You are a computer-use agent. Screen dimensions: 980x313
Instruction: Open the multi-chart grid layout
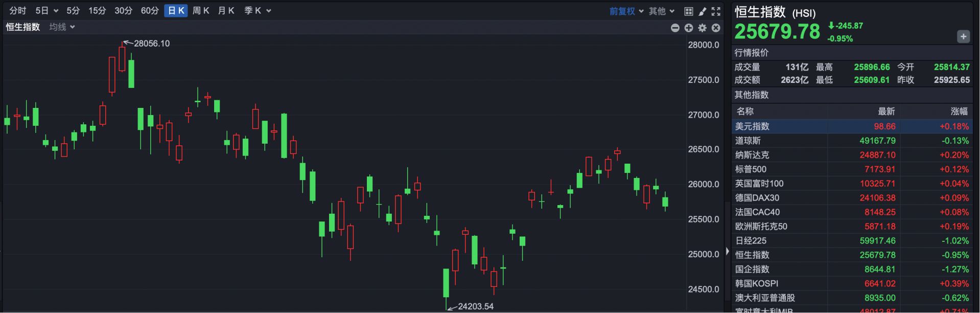689,11
